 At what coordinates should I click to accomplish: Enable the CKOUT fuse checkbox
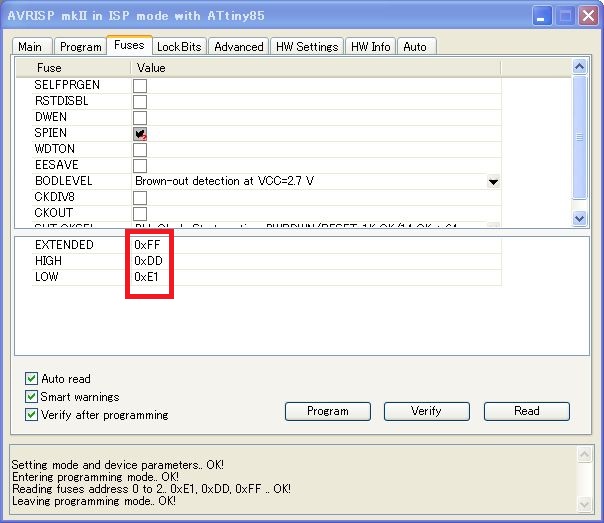(x=140, y=214)
